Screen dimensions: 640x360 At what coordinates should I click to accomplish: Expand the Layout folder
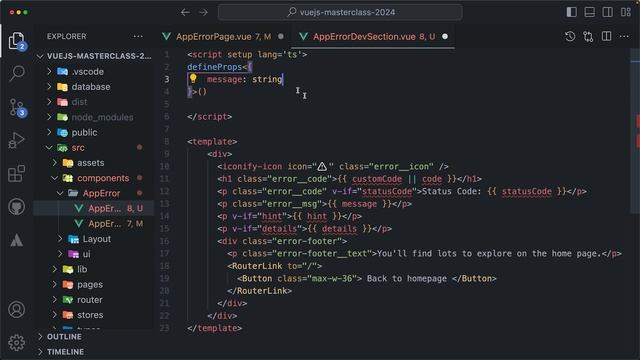(x=94, y=239)
